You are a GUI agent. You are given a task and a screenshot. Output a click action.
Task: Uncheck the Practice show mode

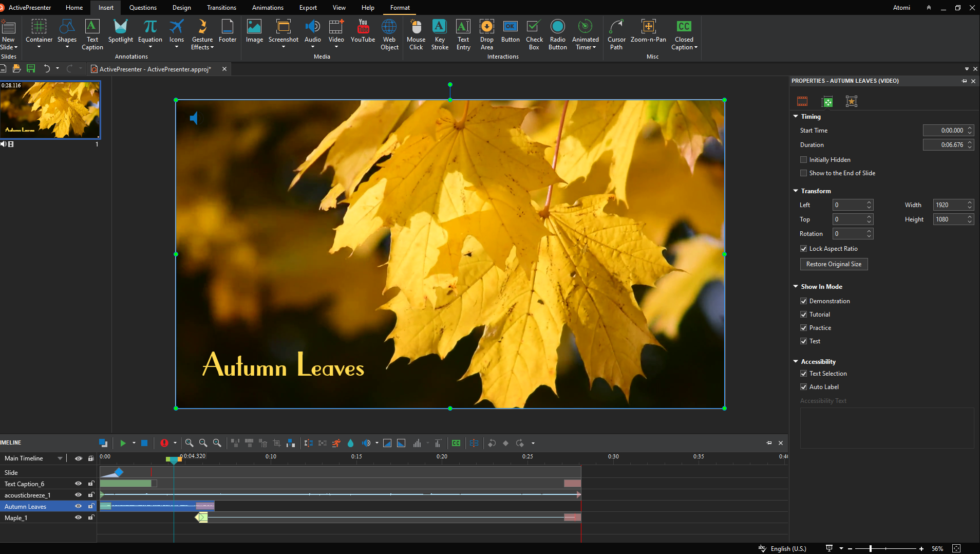click(x=803, y=327)
